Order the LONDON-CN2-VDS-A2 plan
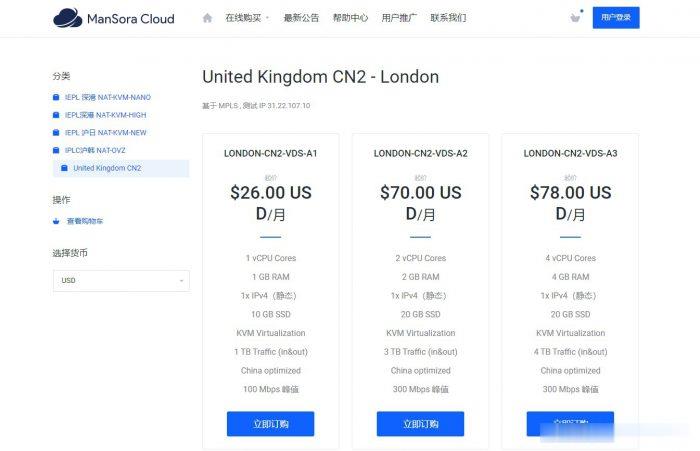The height and width of the screenshot is (451, 700). [420, 424]
